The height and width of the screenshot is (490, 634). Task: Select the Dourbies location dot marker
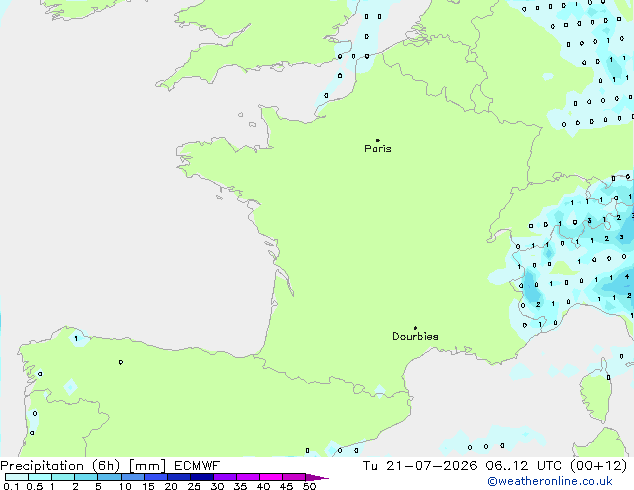pos(415,328)
